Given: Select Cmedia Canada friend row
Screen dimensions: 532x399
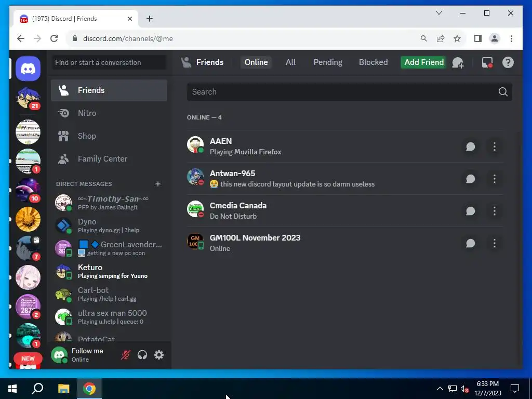Looking at the screenshot, I should click(345, 211).
